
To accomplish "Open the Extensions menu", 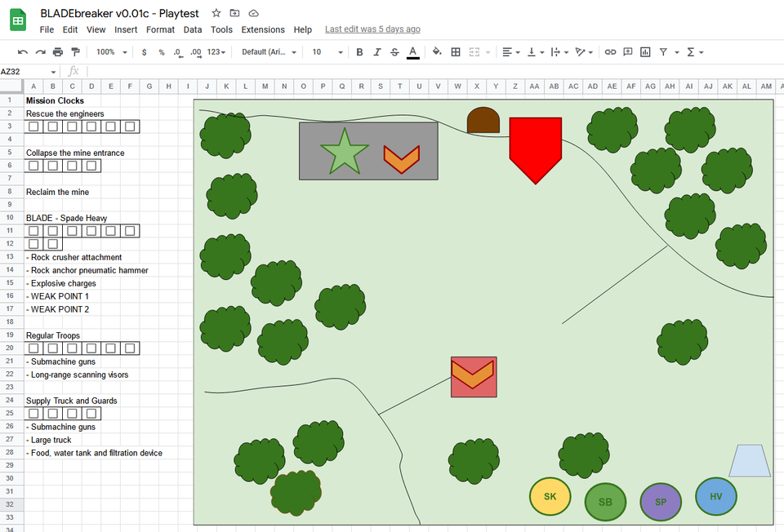I will [262, 29].
